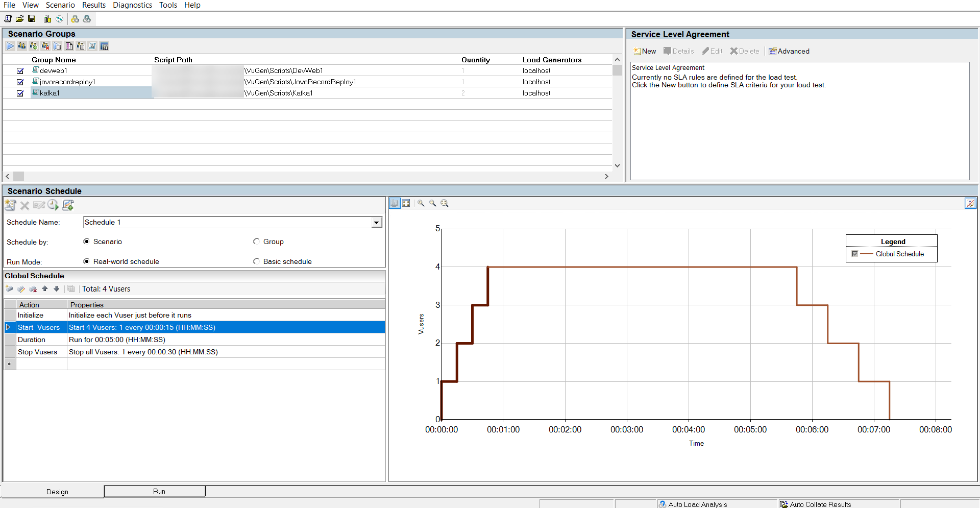Click the Add Group icon with green plus
980x508 pixels.
[x=34, y=46]
